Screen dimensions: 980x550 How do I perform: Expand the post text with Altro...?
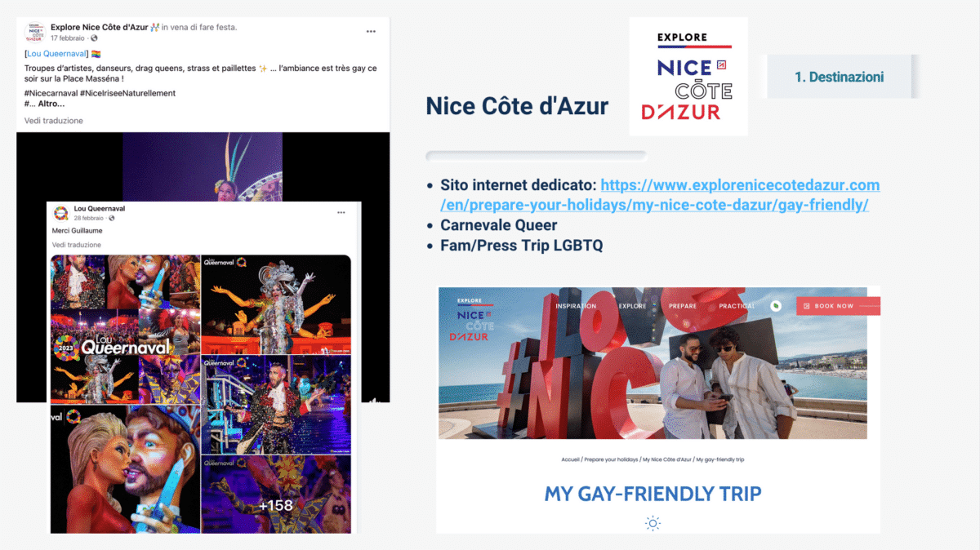click(x=51, y=104)
